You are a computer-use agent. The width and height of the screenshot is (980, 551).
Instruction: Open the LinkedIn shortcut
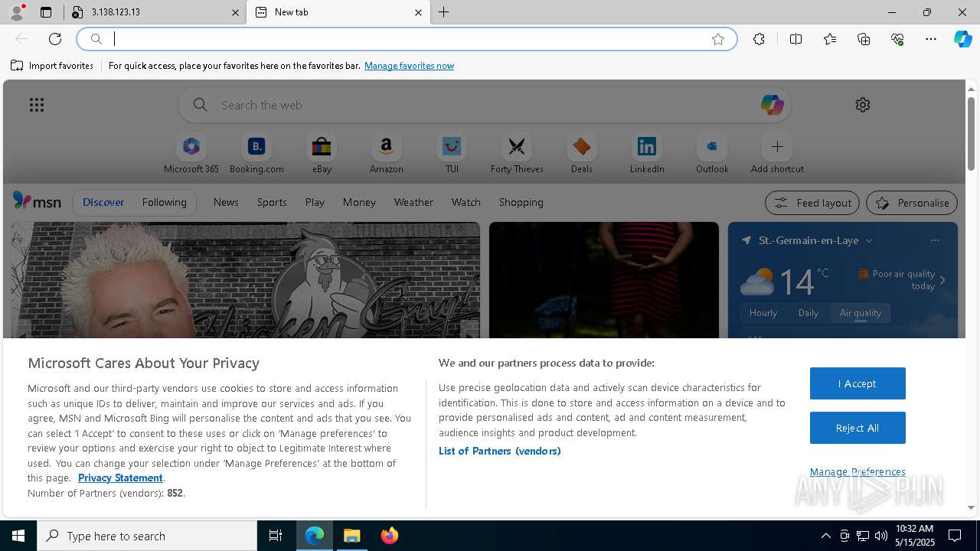(647, 154)
